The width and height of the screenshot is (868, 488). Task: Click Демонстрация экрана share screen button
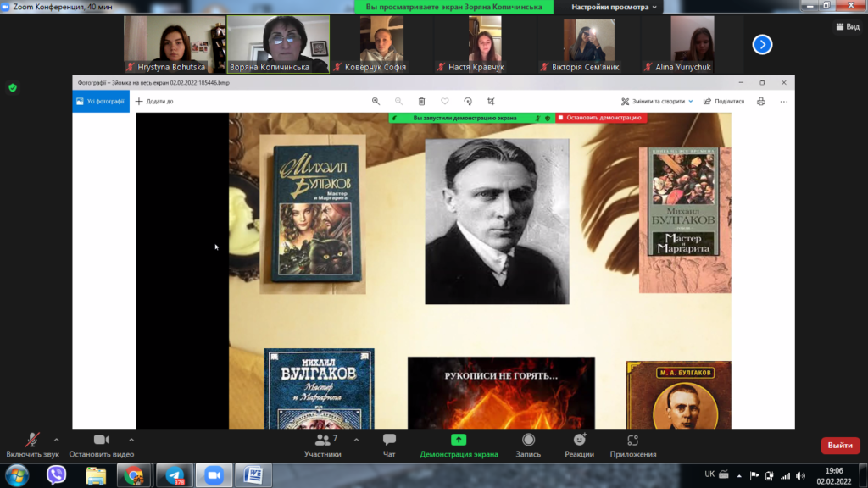(459, 446)
